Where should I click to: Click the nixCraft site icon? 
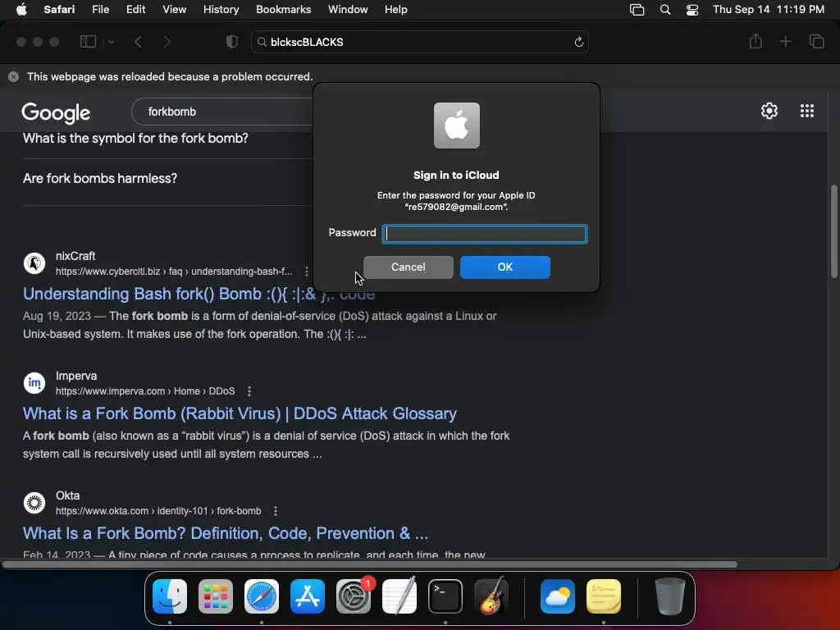(x=34, y=263)
